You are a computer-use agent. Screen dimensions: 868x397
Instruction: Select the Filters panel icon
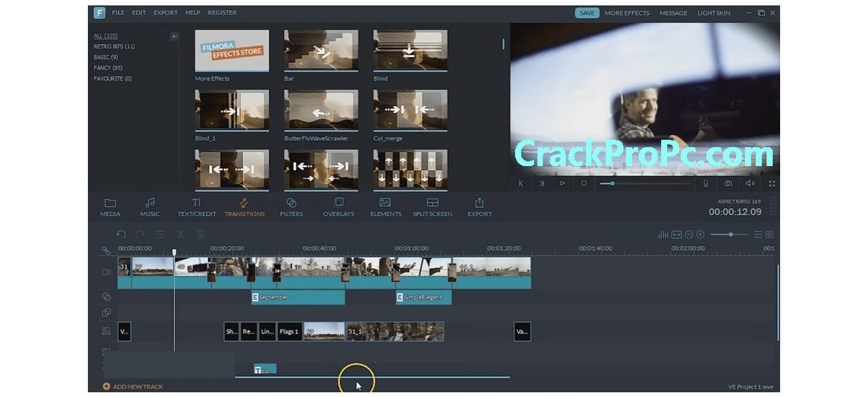pyautogui.click(x=291, y=207)
